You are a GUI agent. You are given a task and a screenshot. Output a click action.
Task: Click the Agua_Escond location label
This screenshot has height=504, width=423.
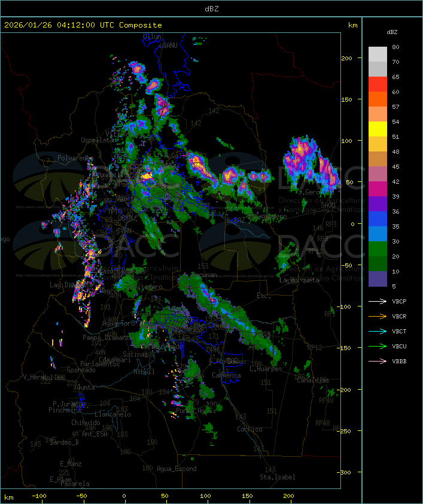click(176, 469)
